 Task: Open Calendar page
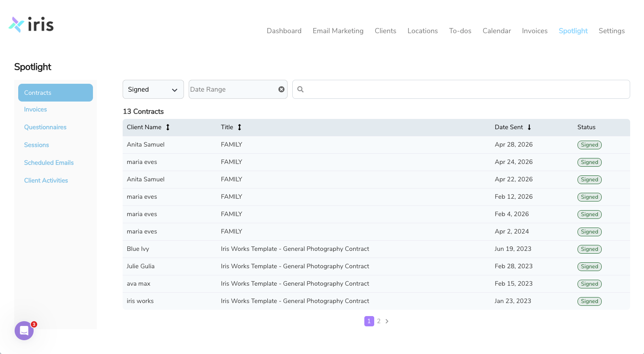[x=497, y=31]
